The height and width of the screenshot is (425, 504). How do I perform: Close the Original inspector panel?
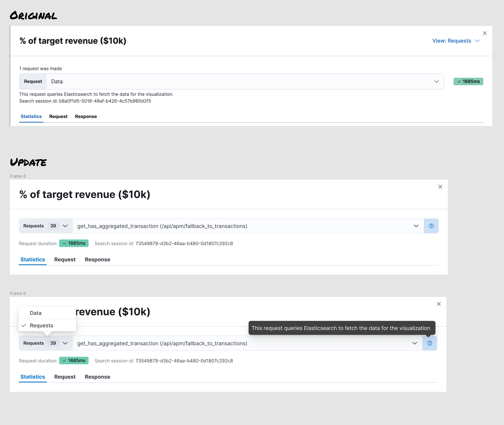(484, 33)
